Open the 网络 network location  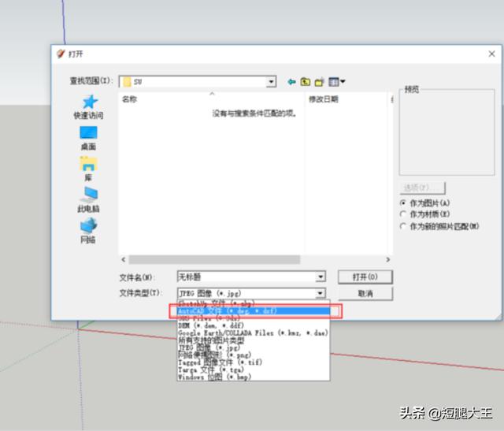88,231
